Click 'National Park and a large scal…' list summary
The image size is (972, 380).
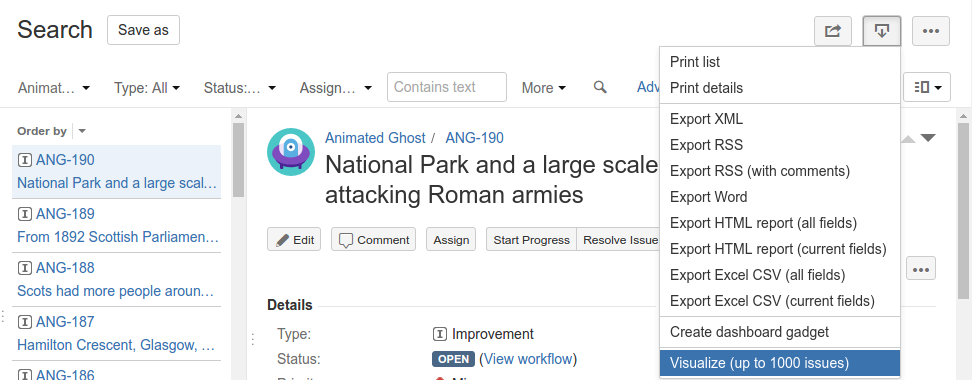[x=117, y=183]
